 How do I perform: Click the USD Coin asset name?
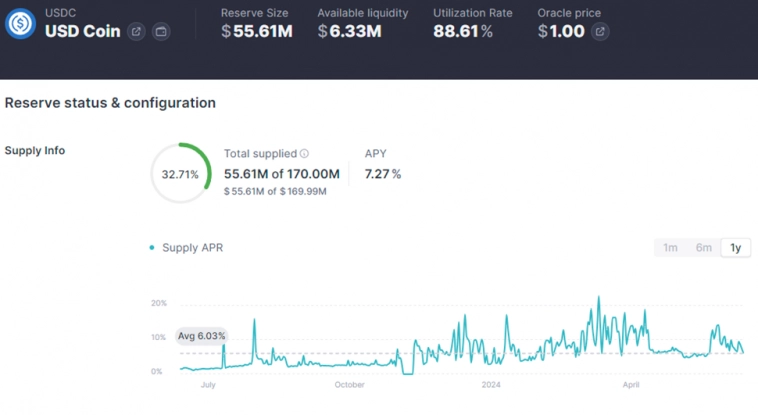(x=82, y=31)
